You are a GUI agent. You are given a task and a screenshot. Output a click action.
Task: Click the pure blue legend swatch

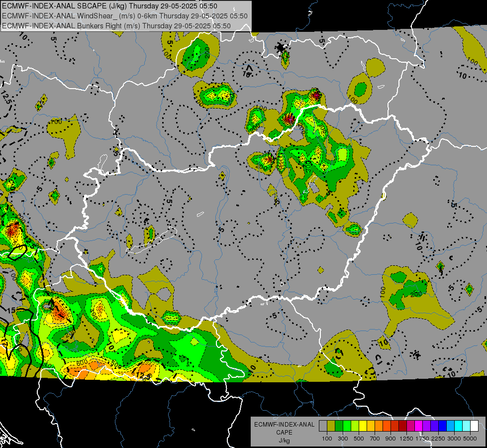click(x=443, y=426)
